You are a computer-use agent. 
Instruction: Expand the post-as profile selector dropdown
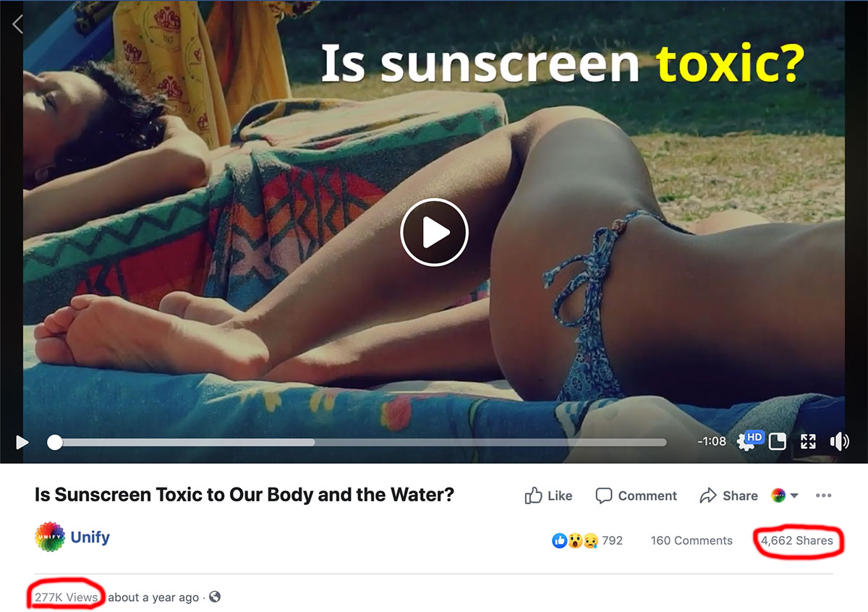coord(785,496)
